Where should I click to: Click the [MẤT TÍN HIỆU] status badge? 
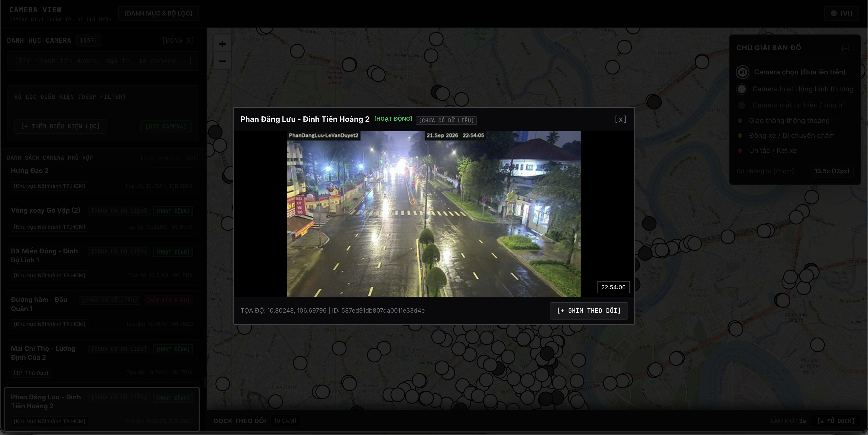click(x=168, y=301)
